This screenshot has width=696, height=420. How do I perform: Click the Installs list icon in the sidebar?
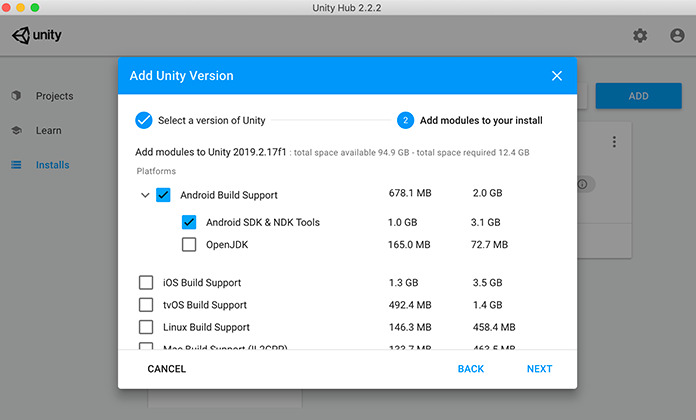click(16, 165)
